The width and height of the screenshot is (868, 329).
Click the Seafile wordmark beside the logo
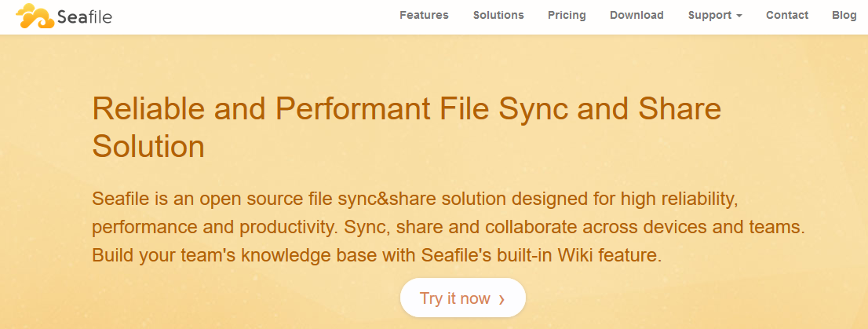click(84, 16)
